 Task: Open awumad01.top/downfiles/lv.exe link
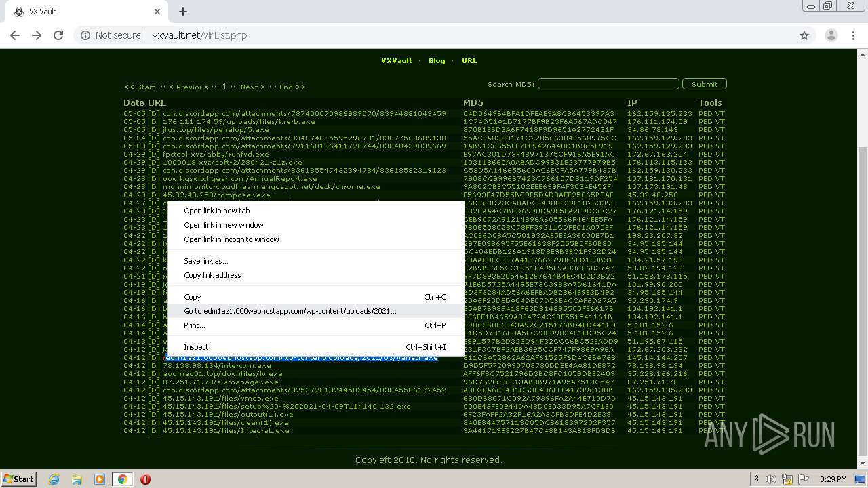(222, 373)
